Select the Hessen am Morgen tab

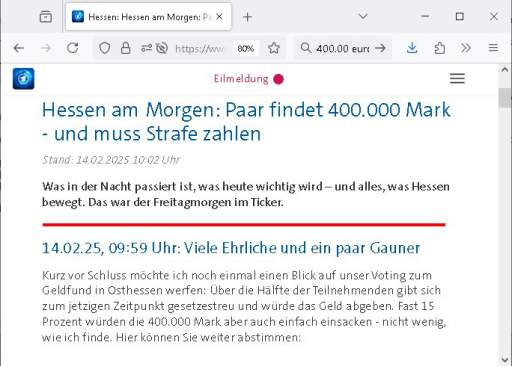(x=148, y=17)
